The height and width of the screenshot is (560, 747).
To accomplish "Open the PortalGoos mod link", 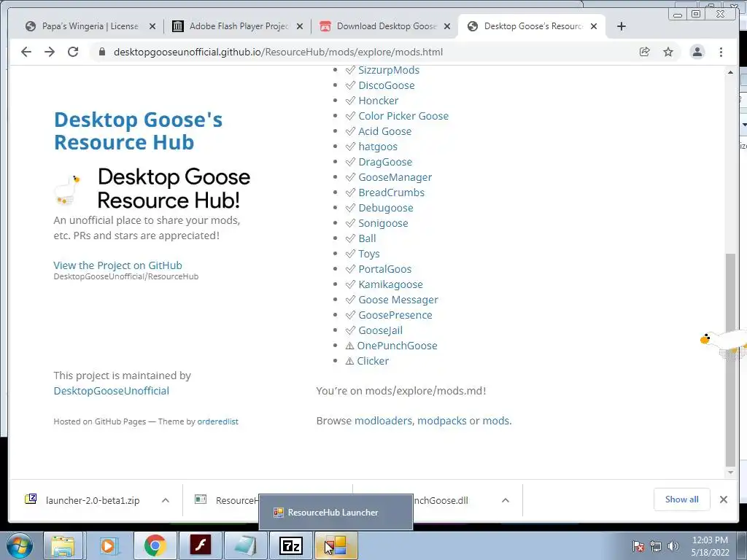I will pos(385,269).
